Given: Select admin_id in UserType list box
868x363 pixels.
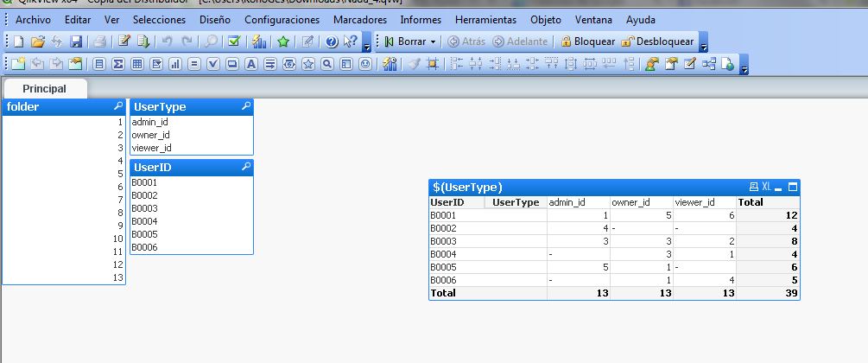Looking at the screenshot, I should click(x=192, y=122).
